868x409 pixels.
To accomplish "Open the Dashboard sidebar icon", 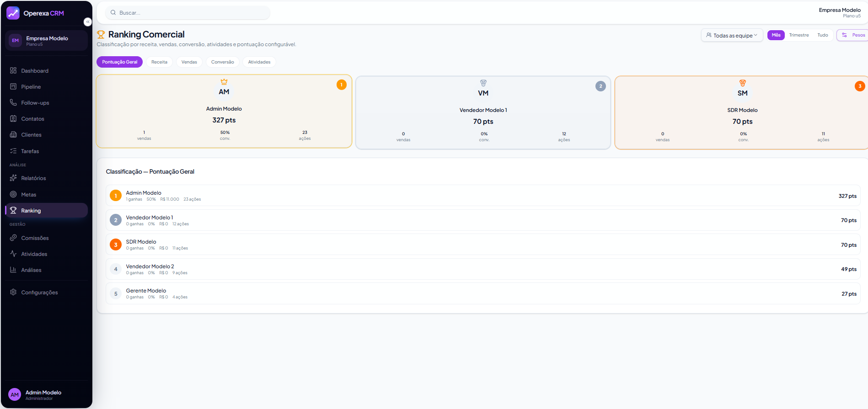I will pyautogui.click(x=13, y=70).
